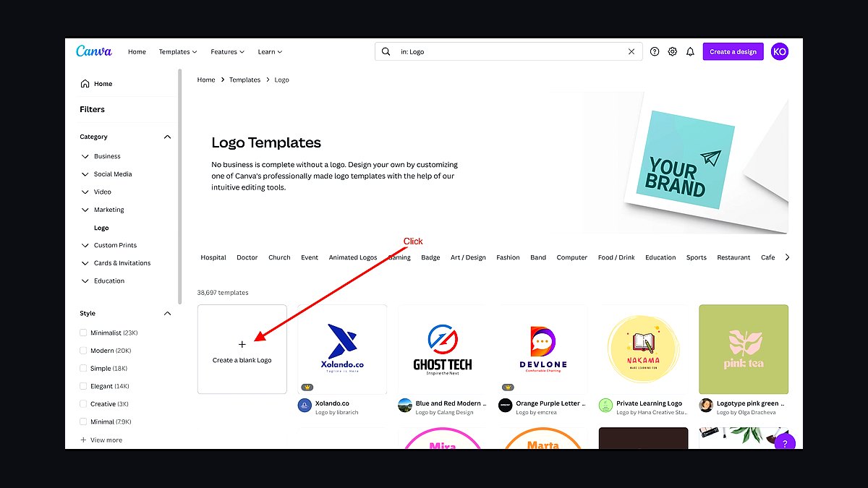Open the KO account avatar
Screen dimensions: 868x488
pos(779,51)
